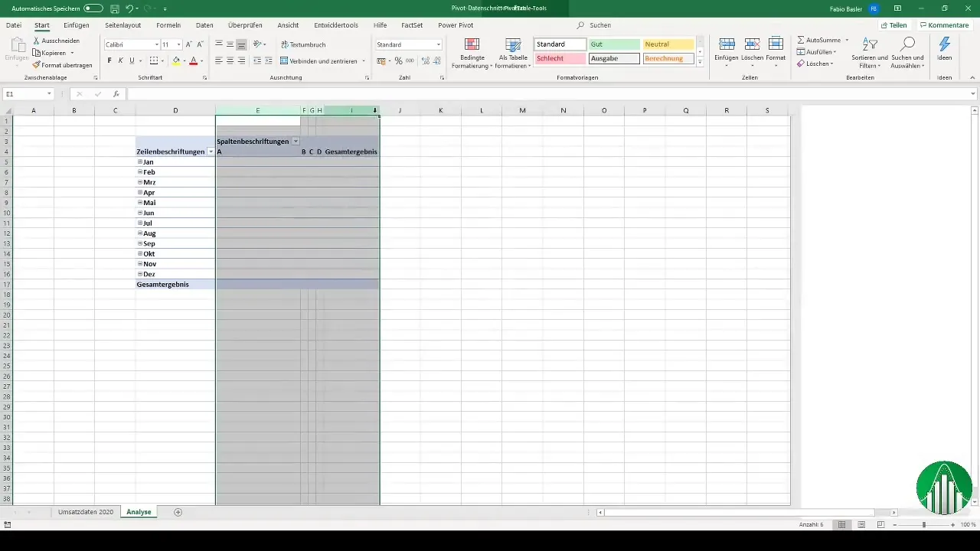This screenshot has width=980, height=551.
Task: Expand the Jun row
Action: point(140,213)
